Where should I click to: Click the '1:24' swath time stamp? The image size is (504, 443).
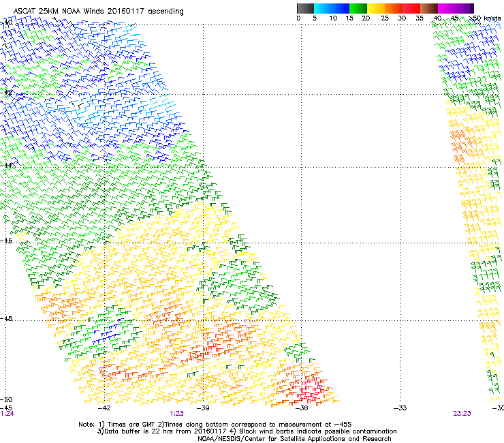tap(7, 414)
